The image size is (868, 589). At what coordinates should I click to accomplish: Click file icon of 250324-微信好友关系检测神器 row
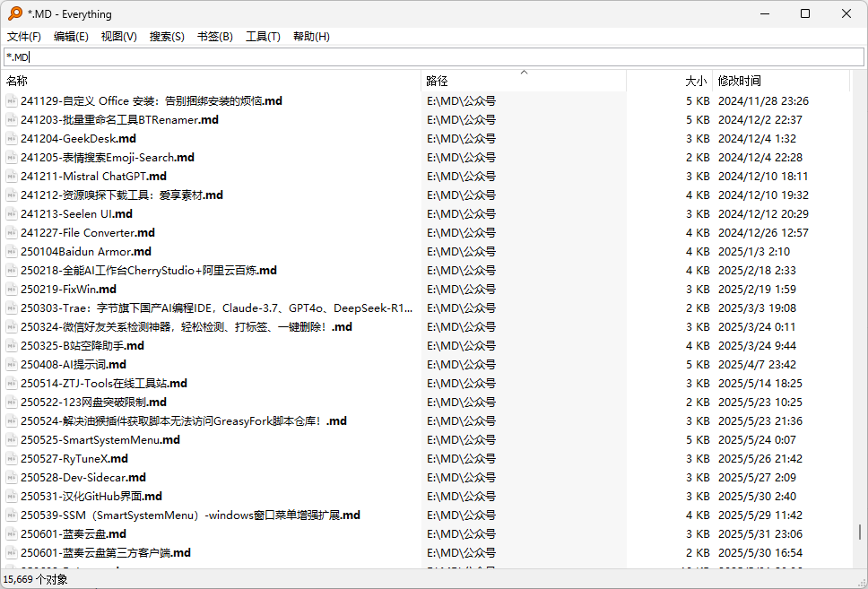point(11,326)
